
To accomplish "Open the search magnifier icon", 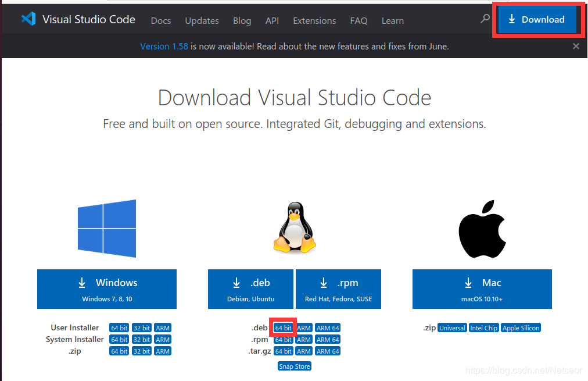I will pyautogui.click(x=485, y=19).
